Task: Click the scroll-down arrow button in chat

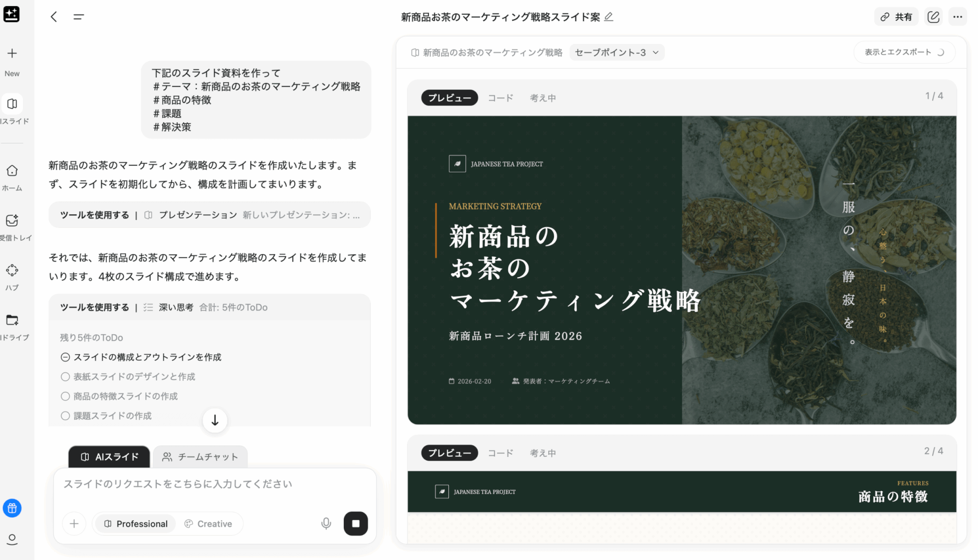Action: pos(215,420)
